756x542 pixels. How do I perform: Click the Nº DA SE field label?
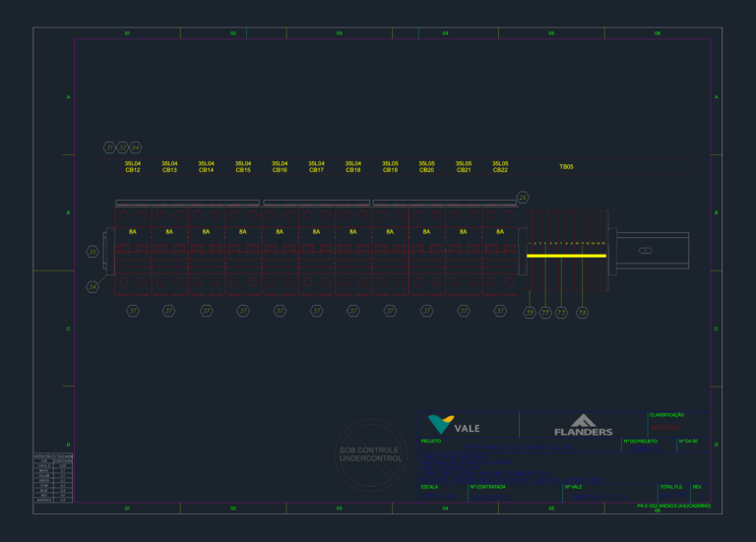[x=688, y=442]
